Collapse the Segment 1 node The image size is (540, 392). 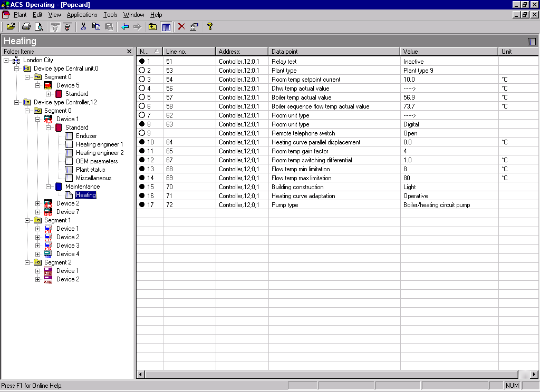coord(27,220)
